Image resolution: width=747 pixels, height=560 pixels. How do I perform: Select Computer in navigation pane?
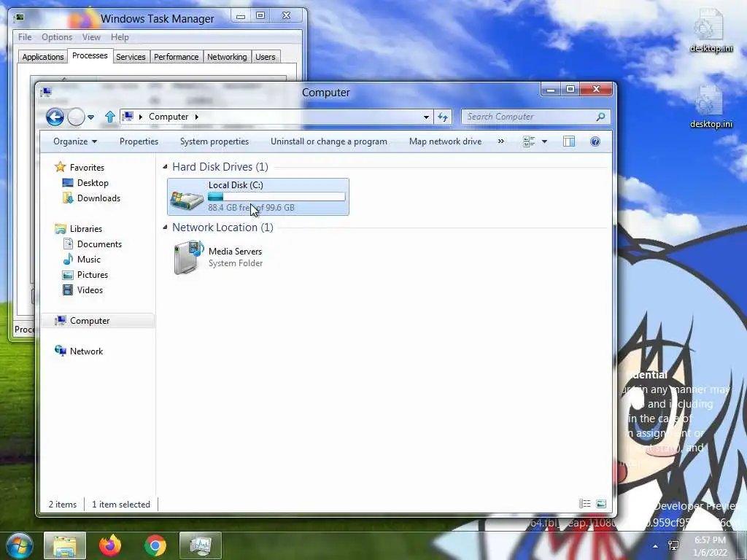[90, 321]
